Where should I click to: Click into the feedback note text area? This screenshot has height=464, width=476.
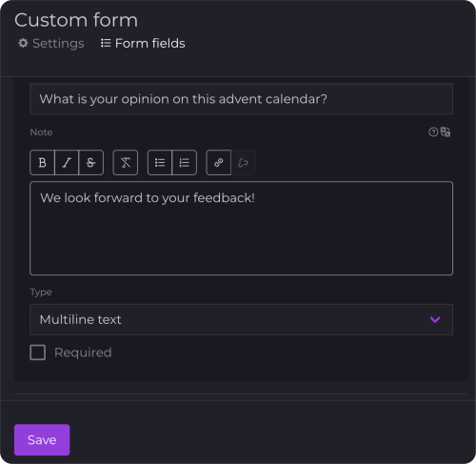coord(241,228)
